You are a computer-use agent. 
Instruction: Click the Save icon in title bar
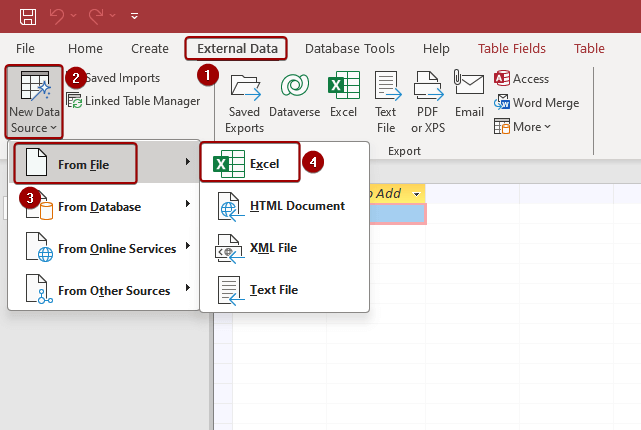coord(28,16)
